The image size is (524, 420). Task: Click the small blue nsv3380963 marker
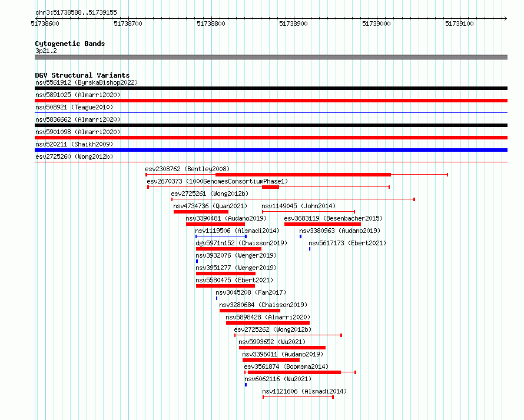(x=301, y=236)
